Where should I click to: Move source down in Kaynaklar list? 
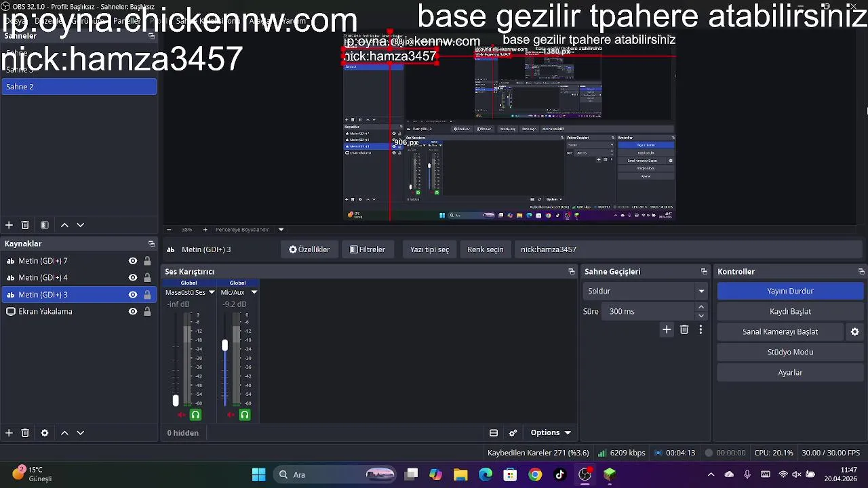point(80,432)
